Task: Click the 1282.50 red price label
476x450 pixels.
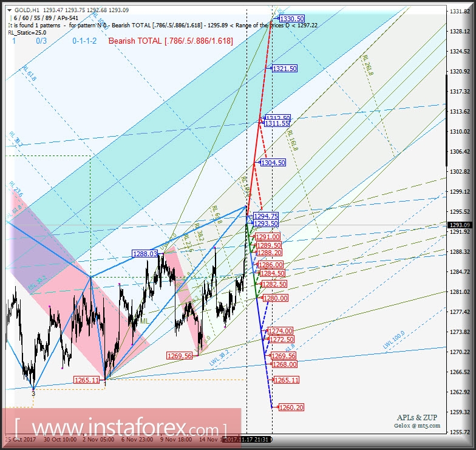Action: pos(274,284)
